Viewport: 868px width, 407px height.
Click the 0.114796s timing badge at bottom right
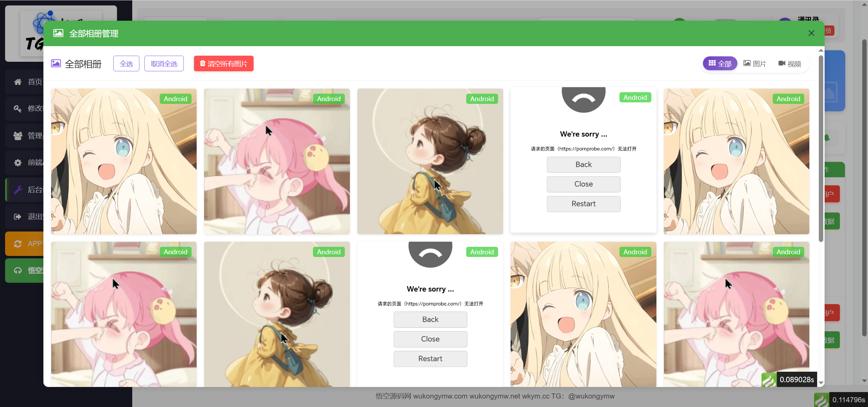click(x=849, y=400)
